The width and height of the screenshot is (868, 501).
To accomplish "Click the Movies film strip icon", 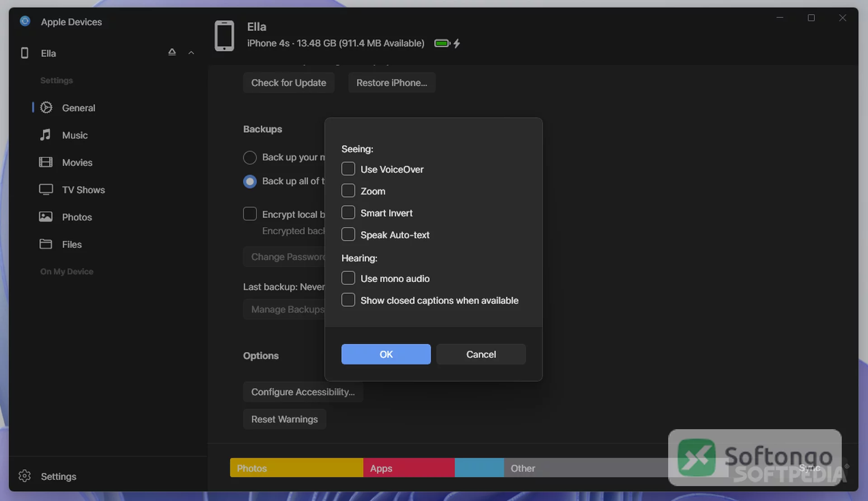I will click(x=46, y=162).
